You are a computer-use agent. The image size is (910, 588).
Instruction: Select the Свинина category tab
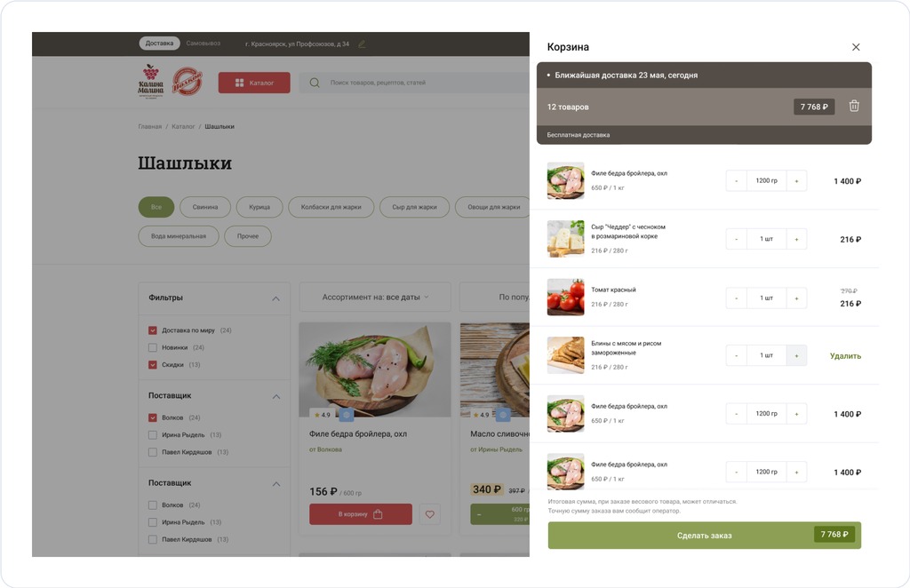click(x=205, y=207)
